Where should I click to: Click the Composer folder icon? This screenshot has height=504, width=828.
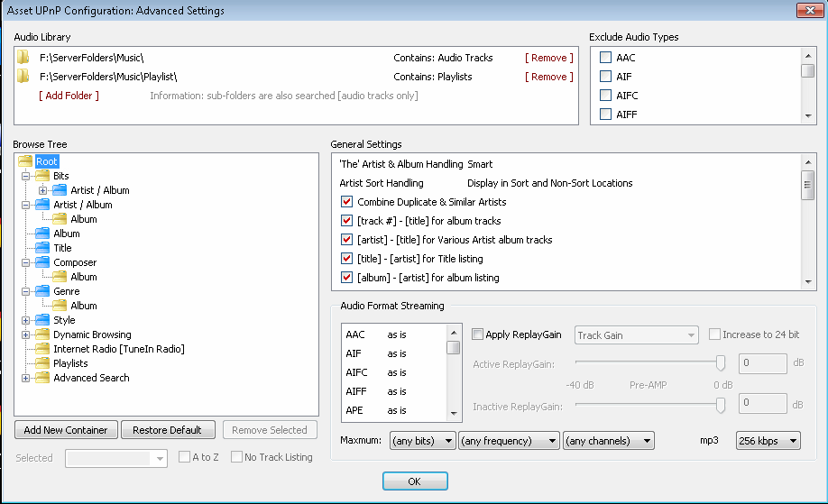[42, 262]
